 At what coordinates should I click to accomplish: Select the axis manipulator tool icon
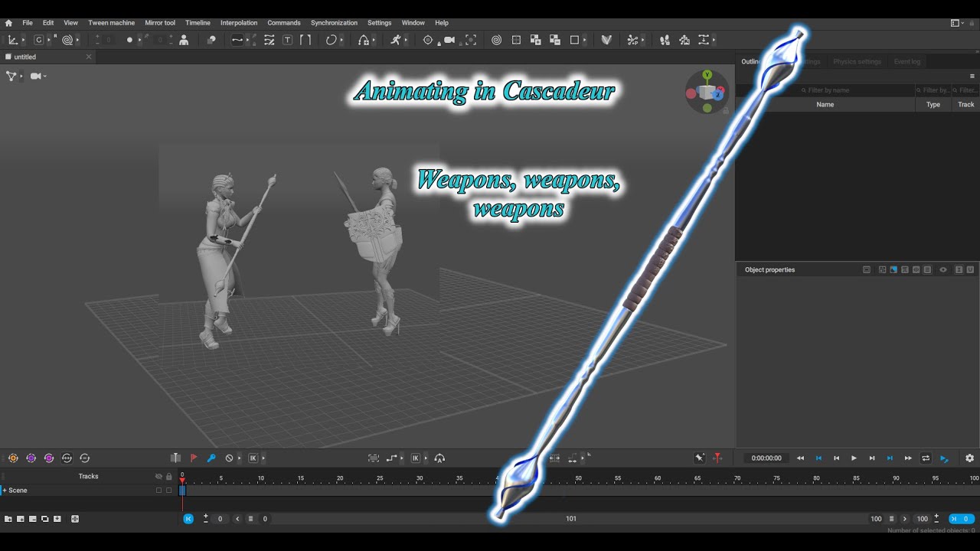pos(13,40)
